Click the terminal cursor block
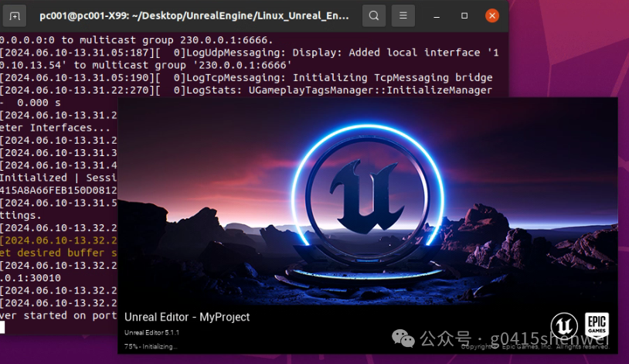Viewport: 629px width, 364px height. pos(2,328)
